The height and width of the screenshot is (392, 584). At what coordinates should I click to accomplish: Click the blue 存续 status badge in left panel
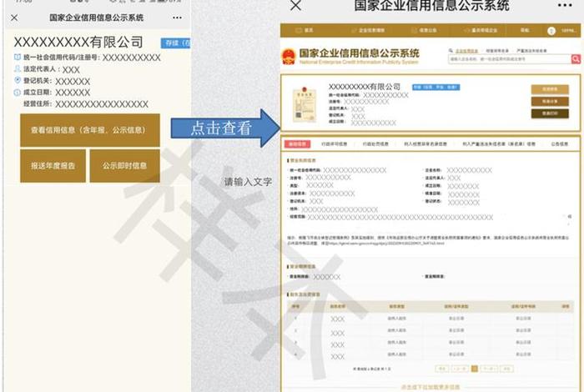click(x=175, y=43)
